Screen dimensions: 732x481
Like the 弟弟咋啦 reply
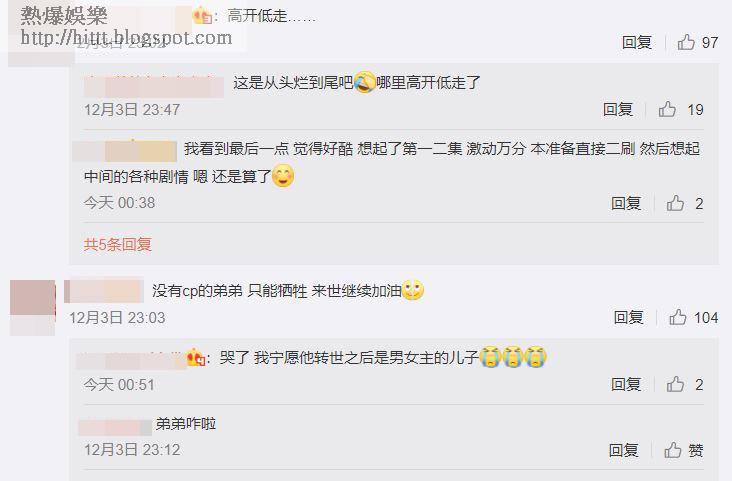coord(673,450)
